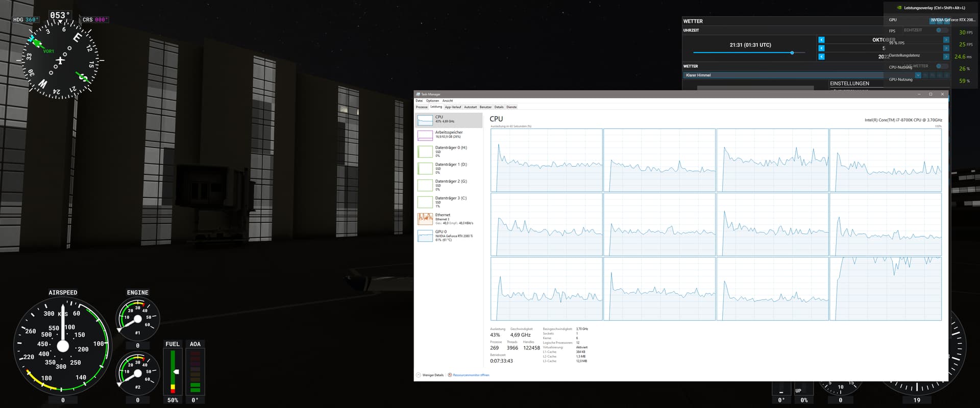
Task: Advance the month with right arrow on OKTOBER row
Action: [946, 40]
